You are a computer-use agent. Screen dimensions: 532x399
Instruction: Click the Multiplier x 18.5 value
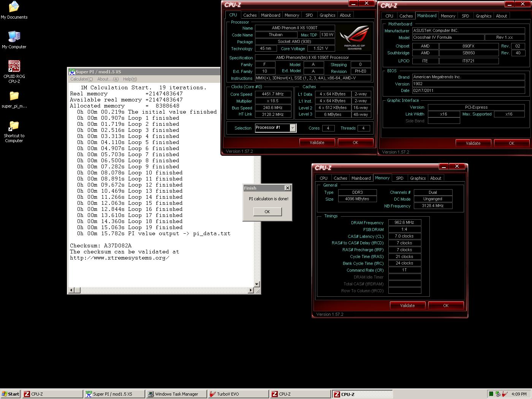[273, 101]
